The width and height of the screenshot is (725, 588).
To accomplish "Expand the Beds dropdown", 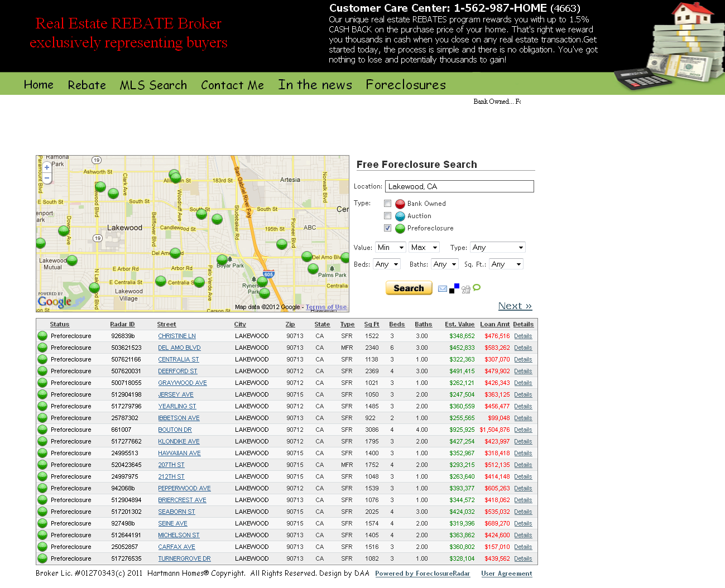I will pyautogui.click(x=388, y=264).
